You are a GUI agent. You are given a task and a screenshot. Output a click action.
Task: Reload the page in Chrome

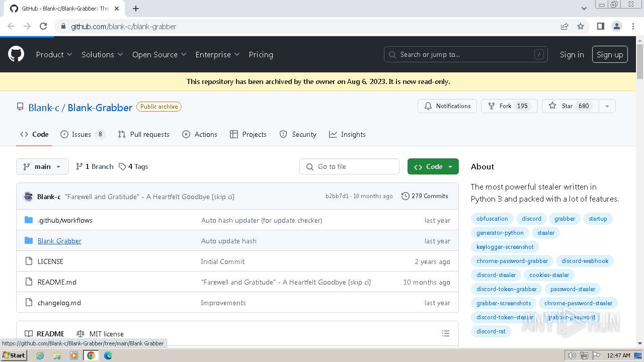point(43,26)
